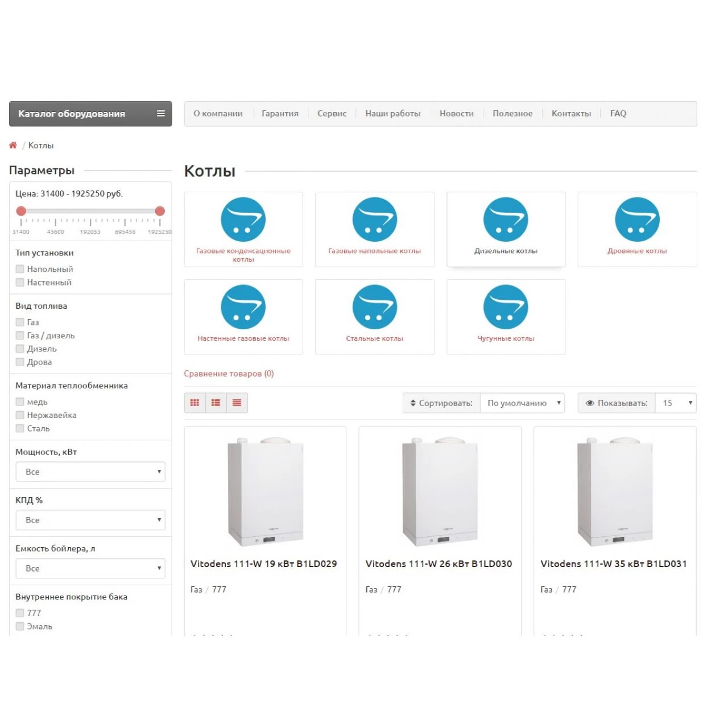Switch to grid view icon
The height and width of the screenshot is (728, 728).
point(195,403)
